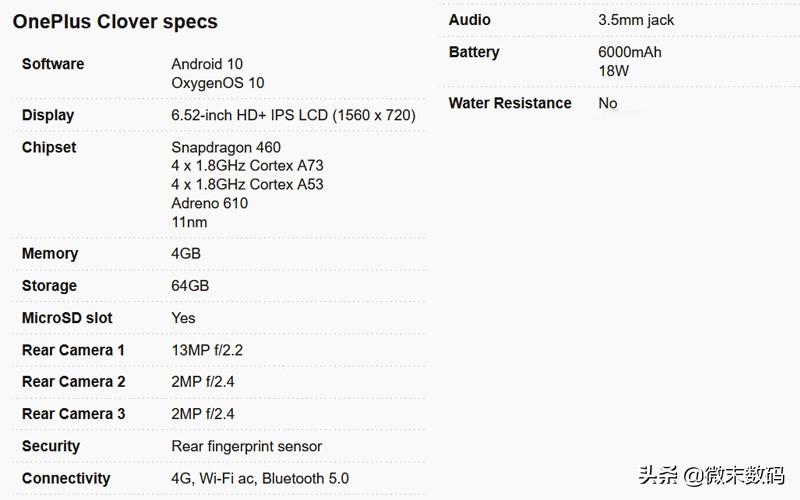Click the watermark text at bottom right
800x500 pixels.
[x=720, y=476]
